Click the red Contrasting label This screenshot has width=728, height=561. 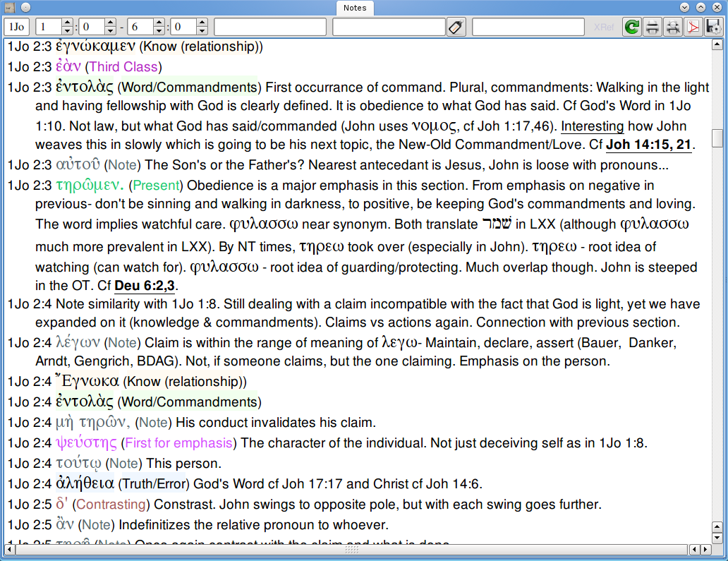point(111,505)
